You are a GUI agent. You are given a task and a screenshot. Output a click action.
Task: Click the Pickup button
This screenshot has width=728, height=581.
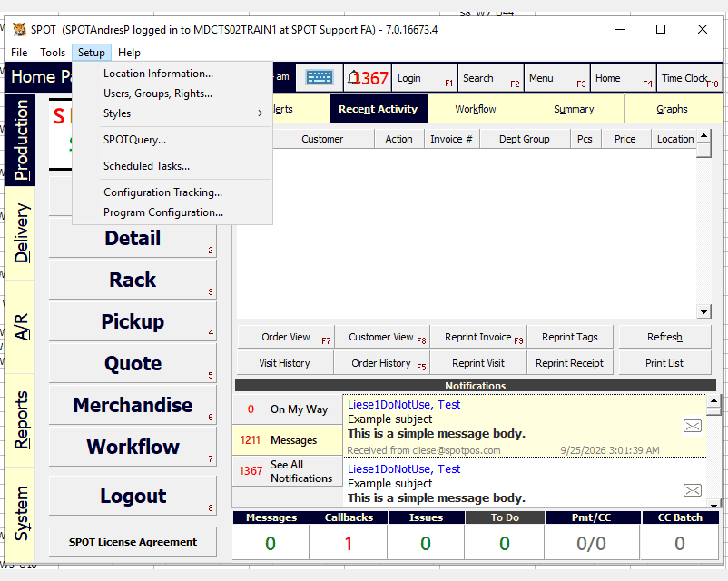point(133,321)
